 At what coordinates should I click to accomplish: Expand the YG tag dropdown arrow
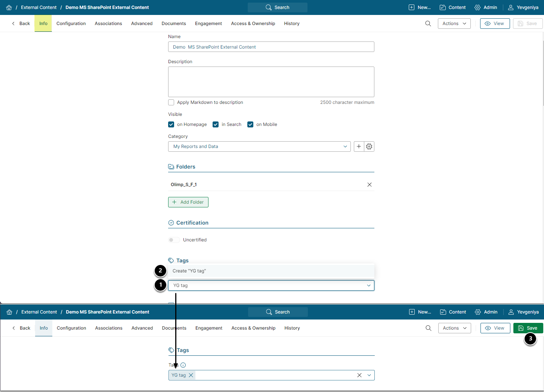[x=369, y=285]
